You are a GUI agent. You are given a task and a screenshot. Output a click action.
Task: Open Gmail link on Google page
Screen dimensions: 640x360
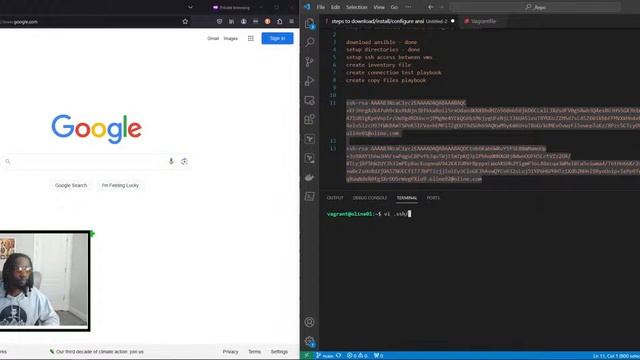pos(213,38)
